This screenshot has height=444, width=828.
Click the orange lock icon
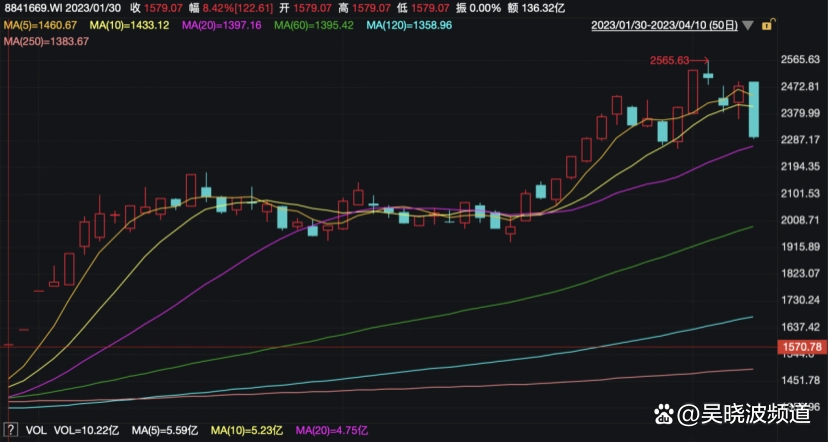767,24
